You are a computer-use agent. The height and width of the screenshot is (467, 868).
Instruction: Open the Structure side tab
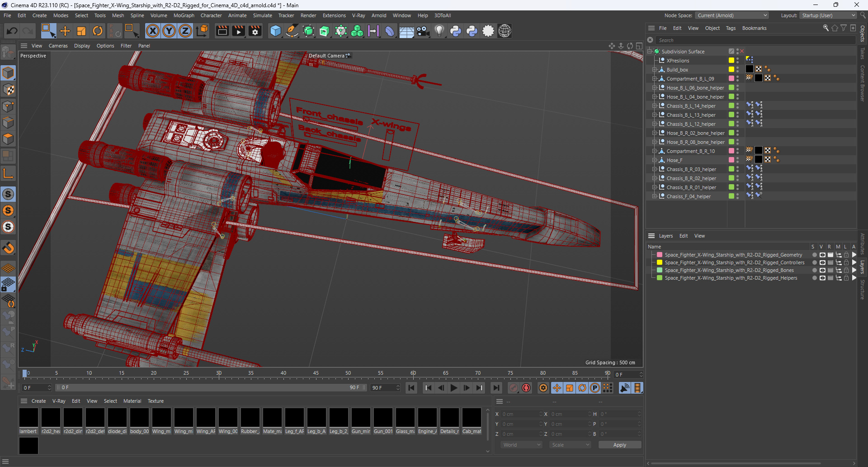863,290
